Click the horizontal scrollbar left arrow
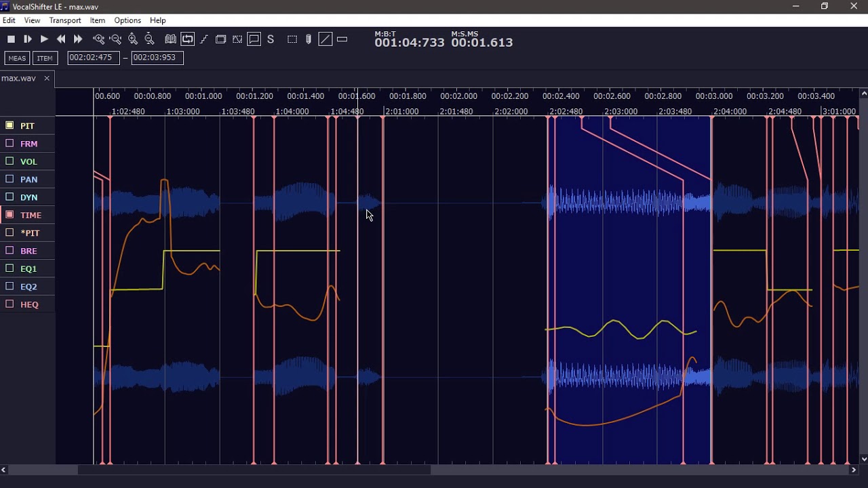The height and width of the screenshot is (488, 868). pos(3,470)
